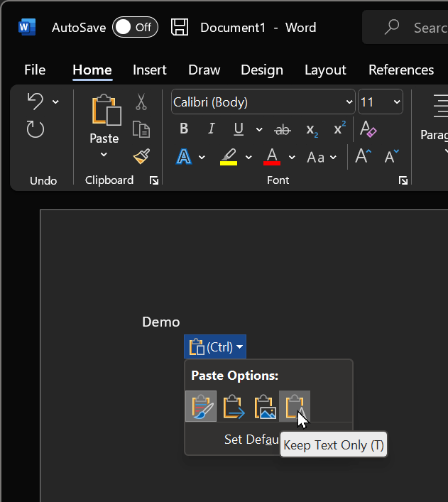448x502 pixels.
Task: Select the Format Painter brush
Action: tap(141, 156)
